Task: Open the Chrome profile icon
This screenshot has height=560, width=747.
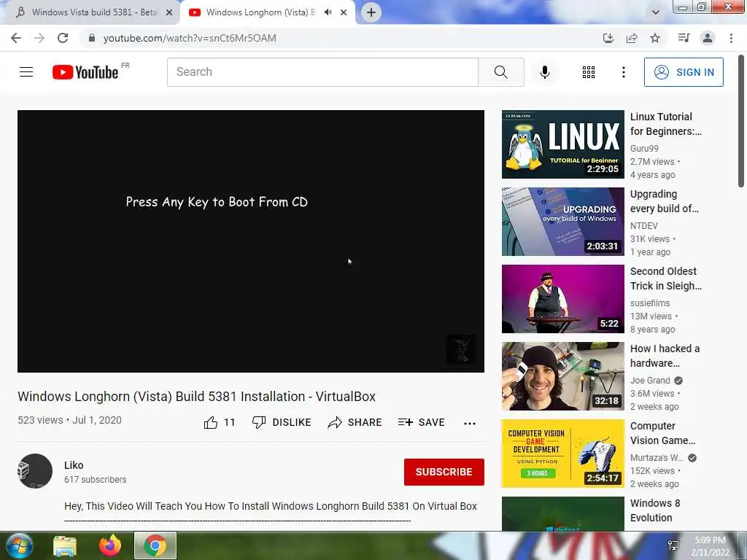Action: click(x=708, y=38)
